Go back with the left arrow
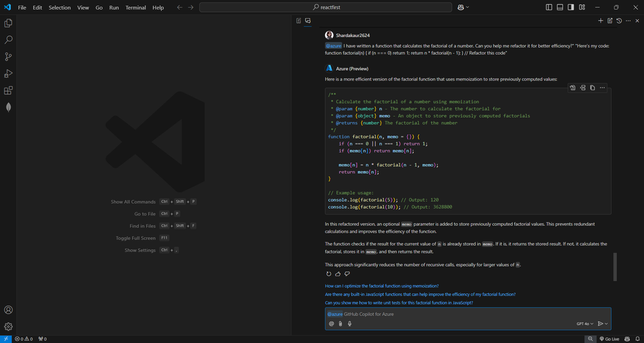The image size is (644, 343). (x=179, y=7)
